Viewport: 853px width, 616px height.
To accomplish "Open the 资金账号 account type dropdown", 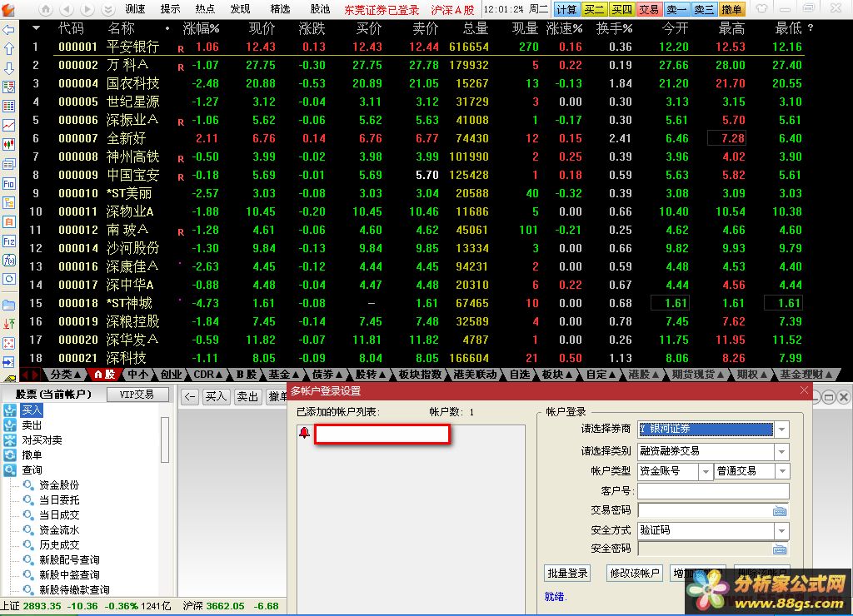I will coord(706,471).
